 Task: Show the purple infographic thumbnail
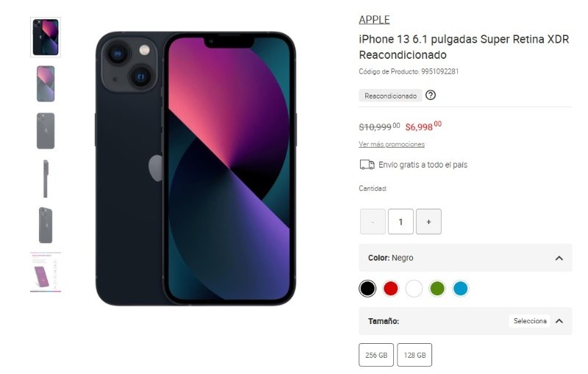click(46, 272)
